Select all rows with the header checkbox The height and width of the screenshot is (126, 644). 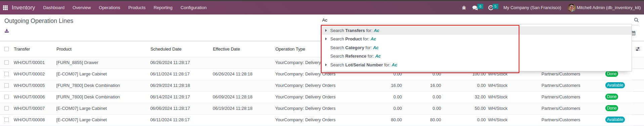pyautogui.click(x=7, y=49)
